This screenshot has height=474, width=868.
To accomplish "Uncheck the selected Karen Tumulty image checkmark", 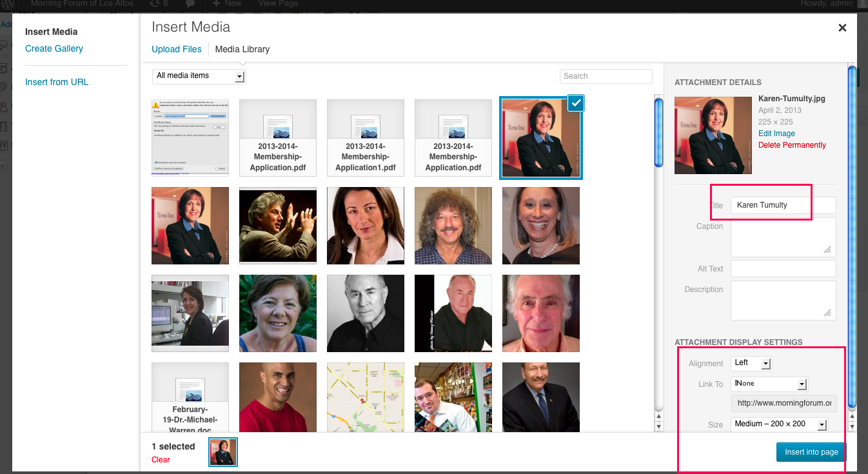I will (x=576, y=103).
